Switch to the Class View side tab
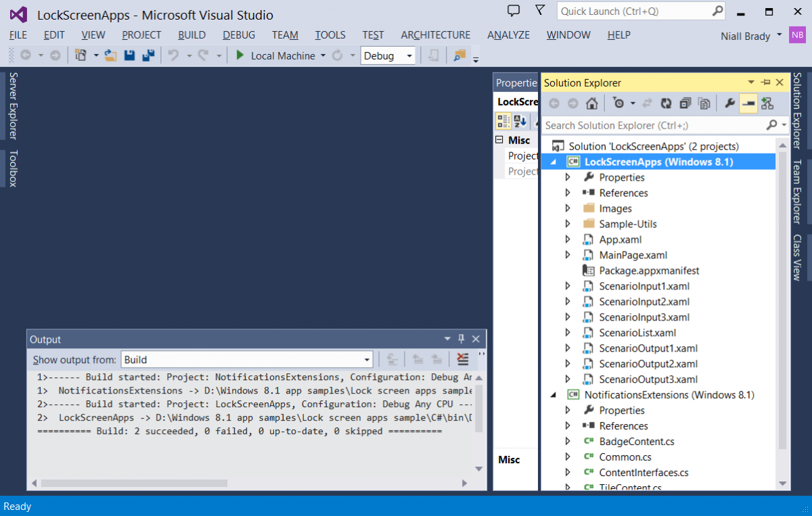The image size is (812, 516). coord(797,258)
